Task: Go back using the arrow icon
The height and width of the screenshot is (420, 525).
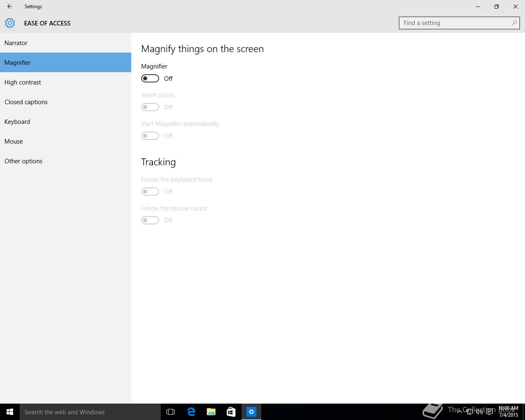Action: pyautogui.click(x=10, y=7)
